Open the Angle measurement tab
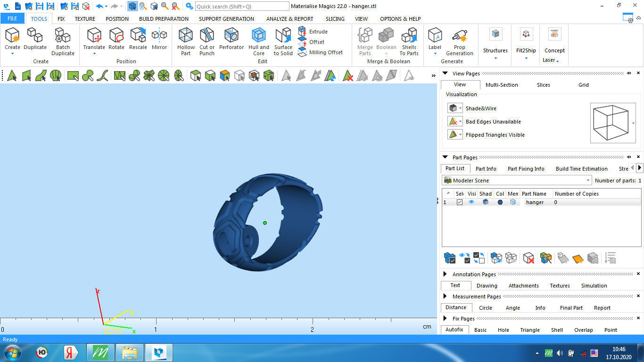Viewport: 644px width, 362px height. 513,308
